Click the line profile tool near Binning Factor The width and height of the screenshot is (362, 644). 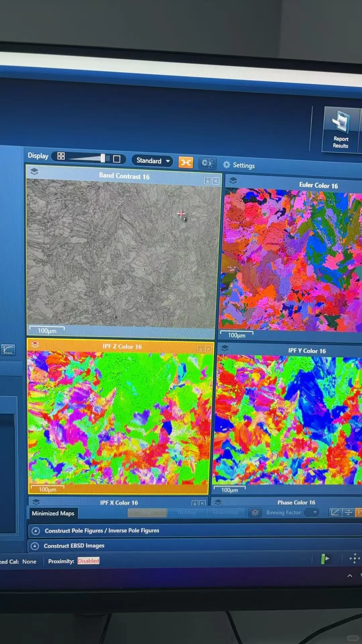click(x=335, y=512)
